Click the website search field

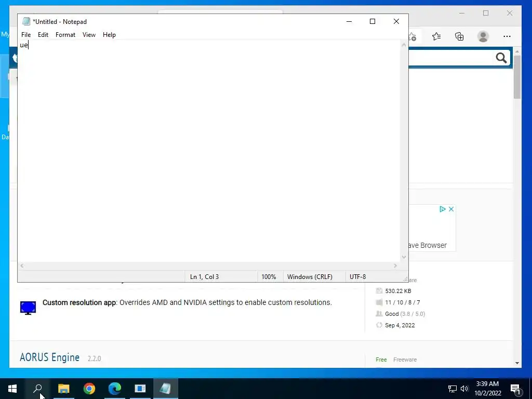[451, 58]
